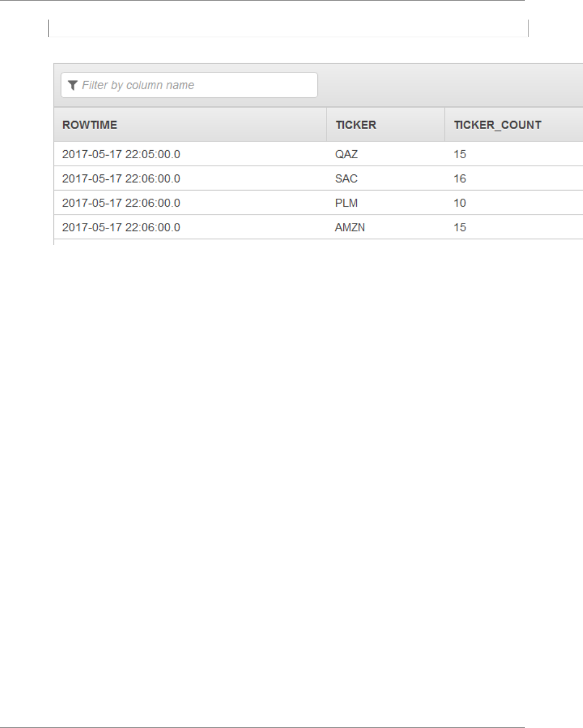This screenshot has height=728, width=583.
Task: Click ticker count 15 in AMZN row
Action: (514, 227)
